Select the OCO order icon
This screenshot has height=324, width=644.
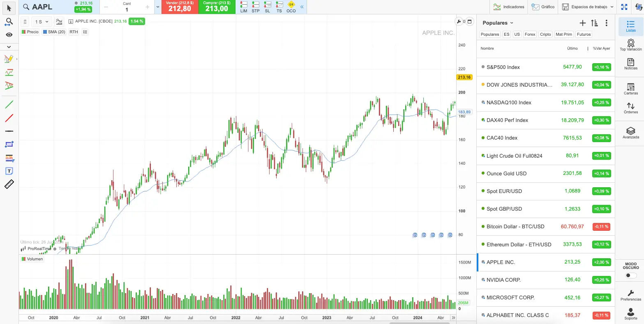coord(291,7)
